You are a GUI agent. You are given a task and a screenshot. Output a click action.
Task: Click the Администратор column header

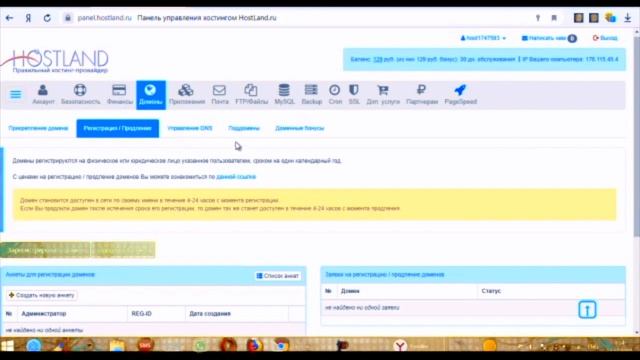pos(44,313)
